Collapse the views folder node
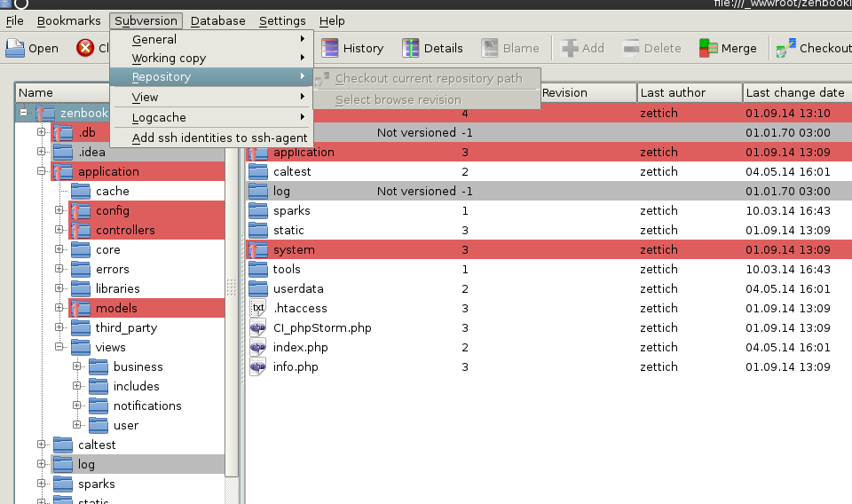Screen dimensions: 852x504 (59, 347)
